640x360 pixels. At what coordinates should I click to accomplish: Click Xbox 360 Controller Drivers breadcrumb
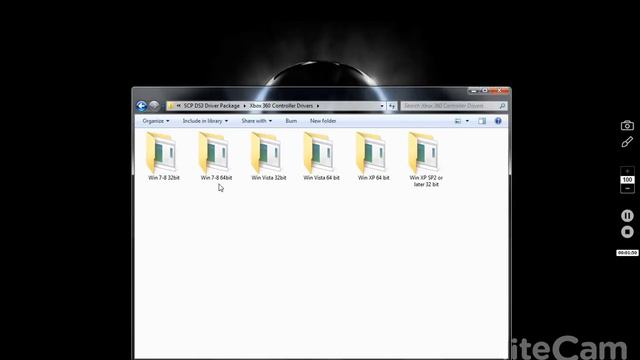pyautogui.click(x=281, y=106)
